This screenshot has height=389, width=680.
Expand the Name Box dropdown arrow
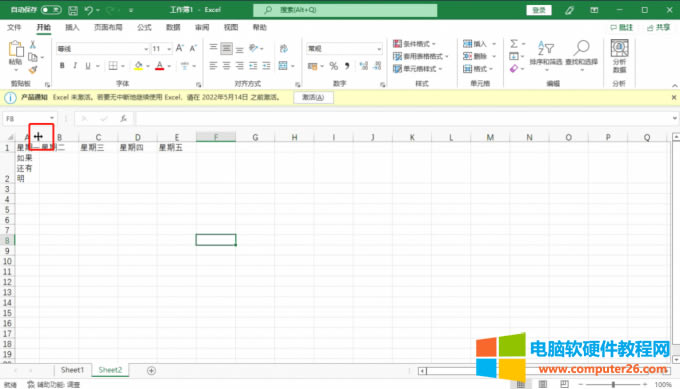point(52,118)
